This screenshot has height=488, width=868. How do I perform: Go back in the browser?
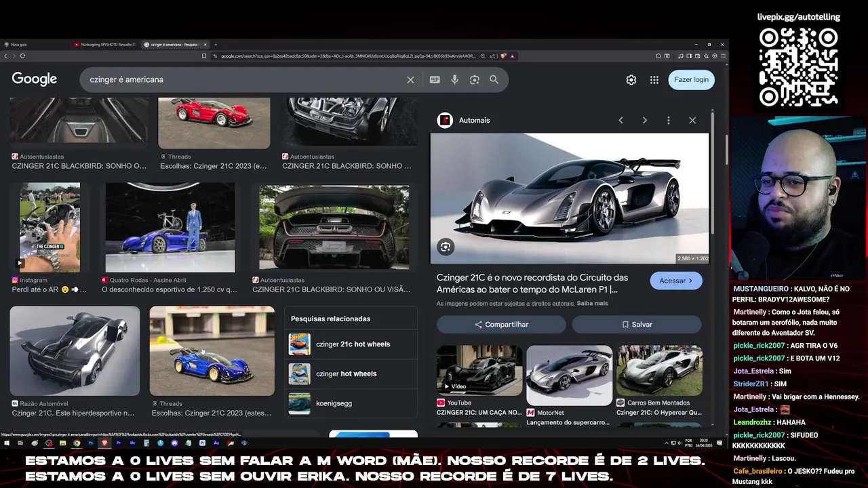(x=6, y=56)
